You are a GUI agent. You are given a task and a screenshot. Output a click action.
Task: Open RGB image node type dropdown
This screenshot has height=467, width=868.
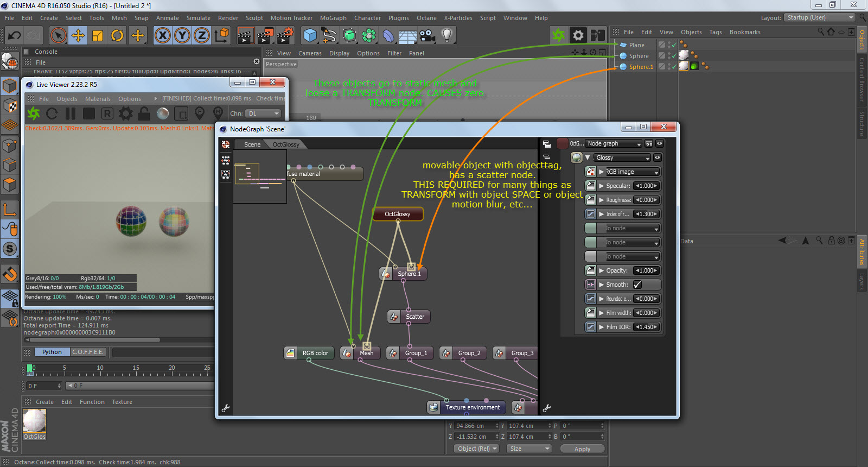633,172
